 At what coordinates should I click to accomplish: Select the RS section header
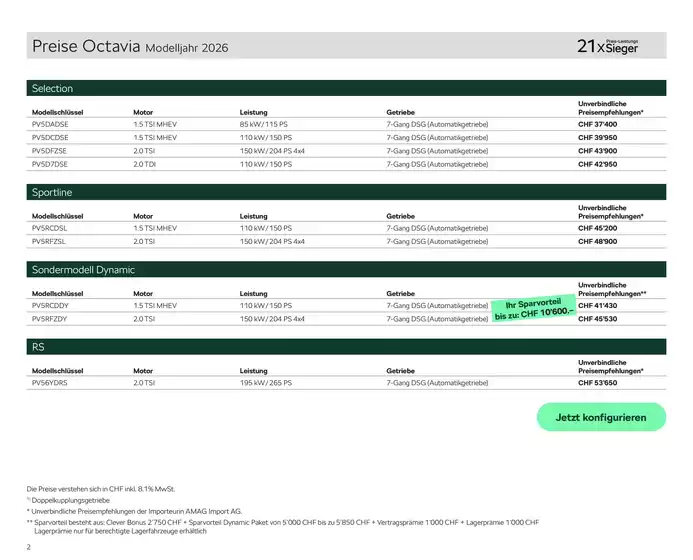346,347
